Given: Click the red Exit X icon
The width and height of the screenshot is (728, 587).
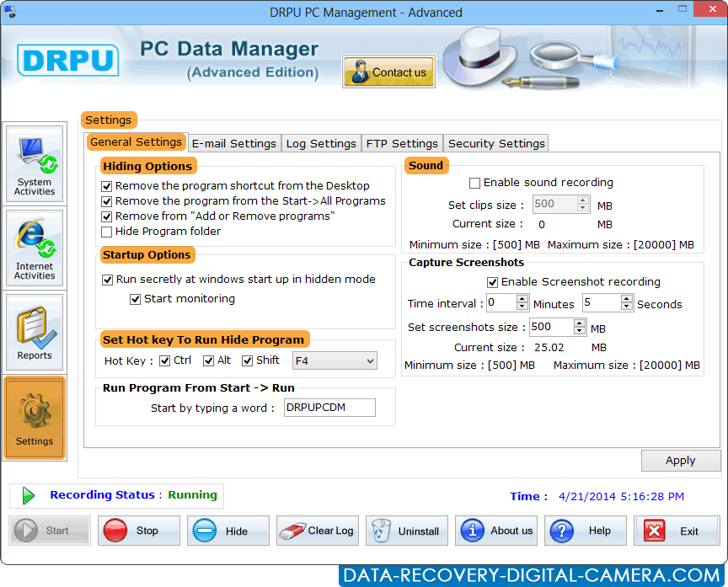Looking at the screenshot, I should pos(654,531).
